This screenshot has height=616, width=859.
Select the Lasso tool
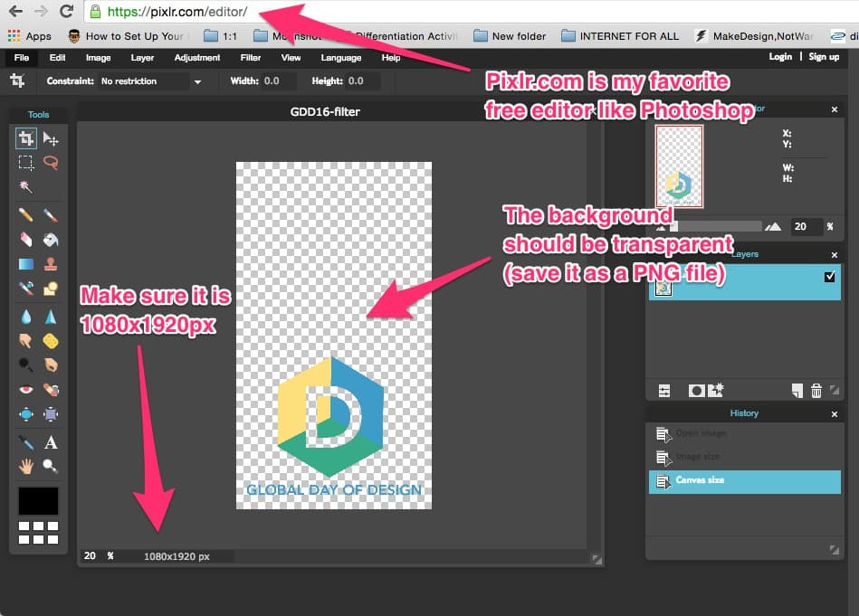(x=51, y=163)
